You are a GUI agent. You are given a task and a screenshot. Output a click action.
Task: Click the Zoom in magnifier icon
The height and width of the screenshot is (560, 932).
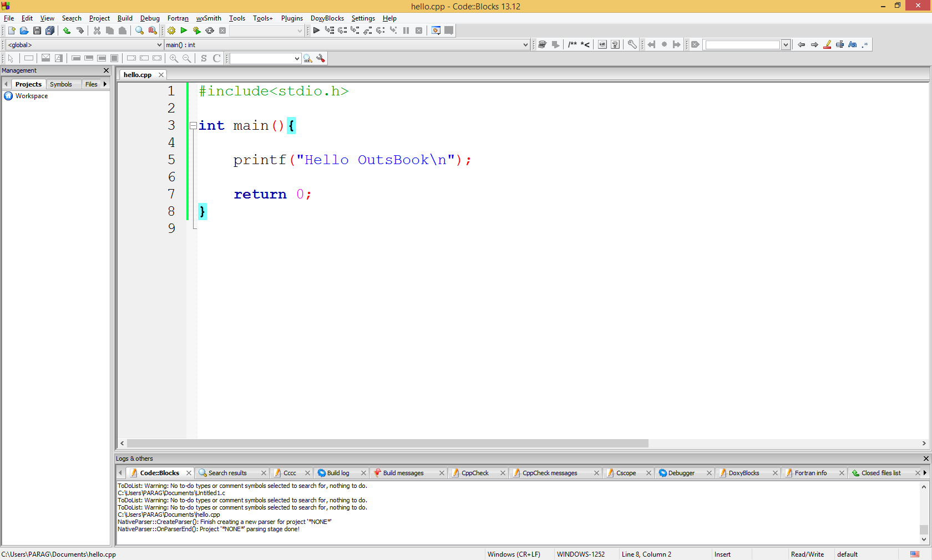click(x=174, y=58)
